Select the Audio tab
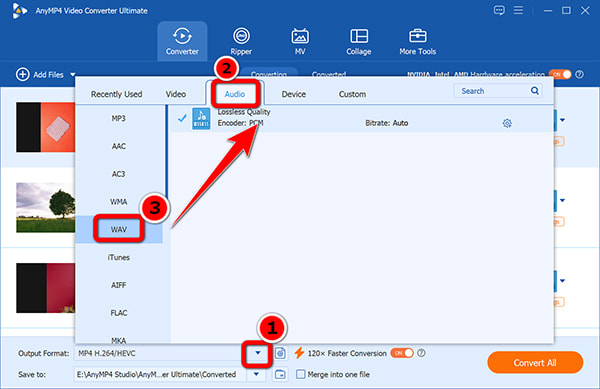Viewport: 600px width, 389px height. [x=235, y=94]
